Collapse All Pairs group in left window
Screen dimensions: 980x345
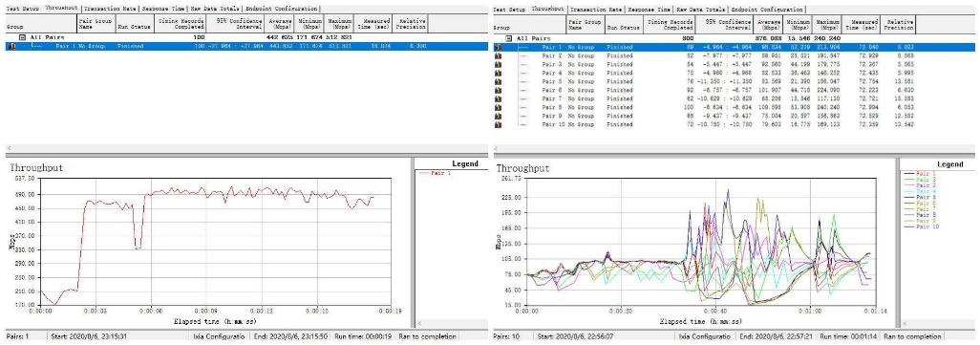23,38
